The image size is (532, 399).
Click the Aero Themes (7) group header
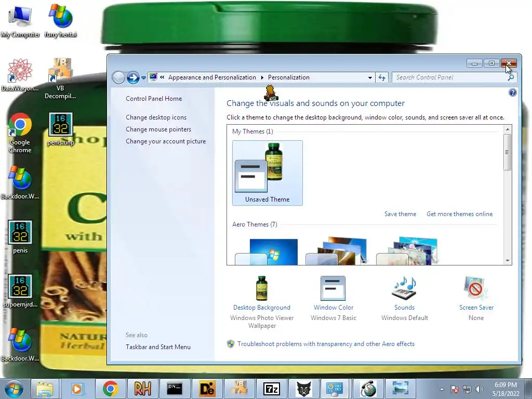pyautogui.click(x=255, y=224)
